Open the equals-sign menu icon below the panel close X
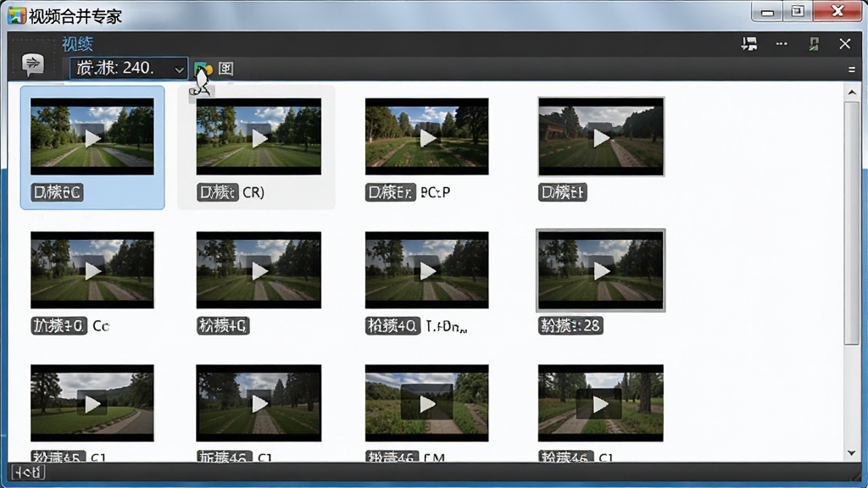Image resolution: width=868 pixels, height=488 pixels. [851, 69]
